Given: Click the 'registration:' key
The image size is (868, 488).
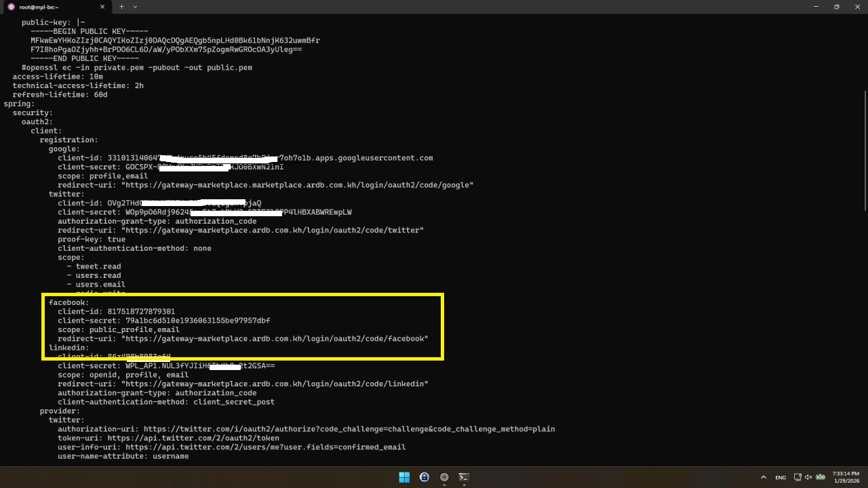Looking at the screenshot, I should [68, 140].
